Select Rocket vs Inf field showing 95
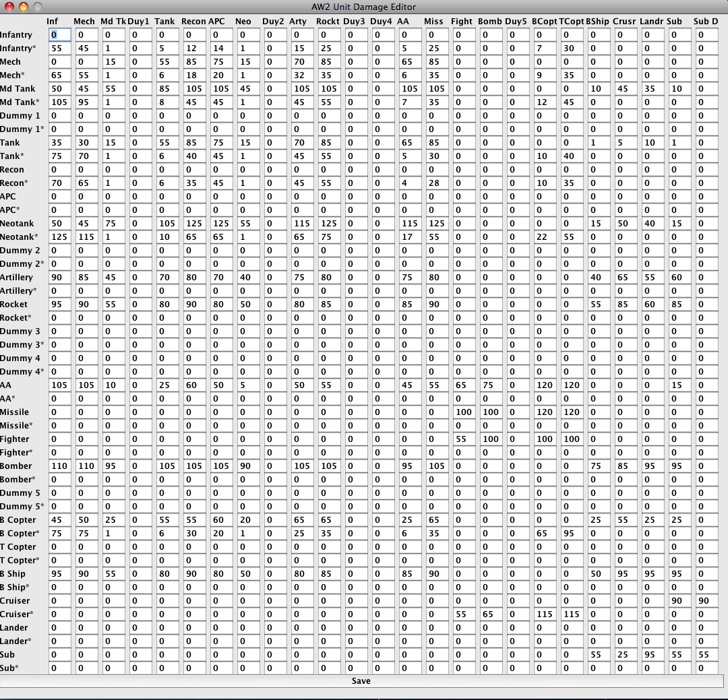This screenshot has width=728, height=700. coord(59,304)
